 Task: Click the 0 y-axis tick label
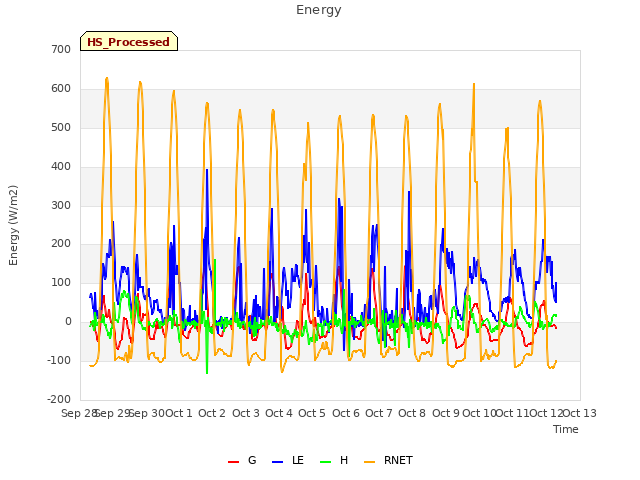click(x=68, y=322)
